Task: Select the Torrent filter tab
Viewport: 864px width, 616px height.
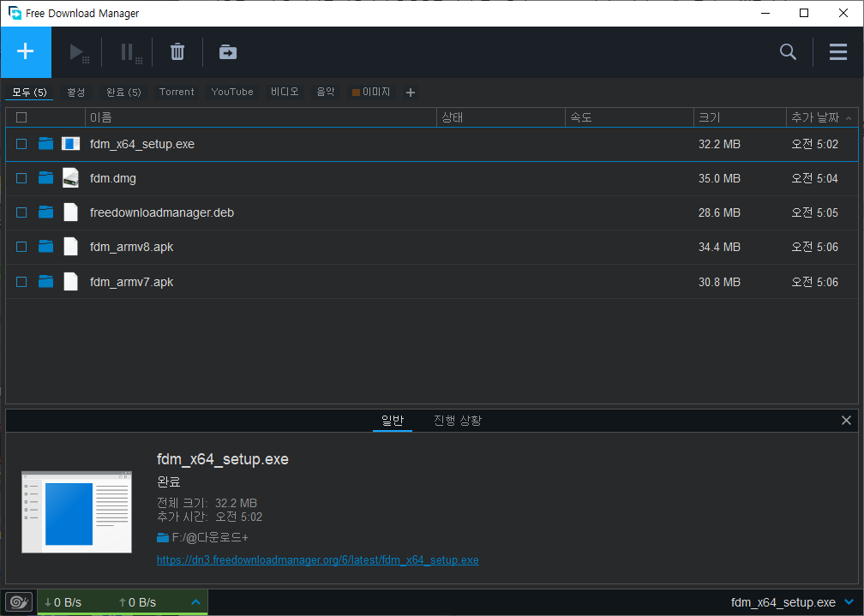Action: coord(177,92)
